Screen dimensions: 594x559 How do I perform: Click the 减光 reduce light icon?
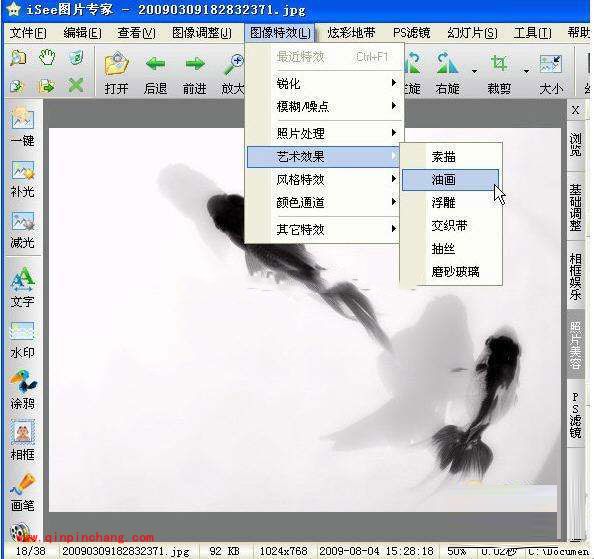pos(23,221)
